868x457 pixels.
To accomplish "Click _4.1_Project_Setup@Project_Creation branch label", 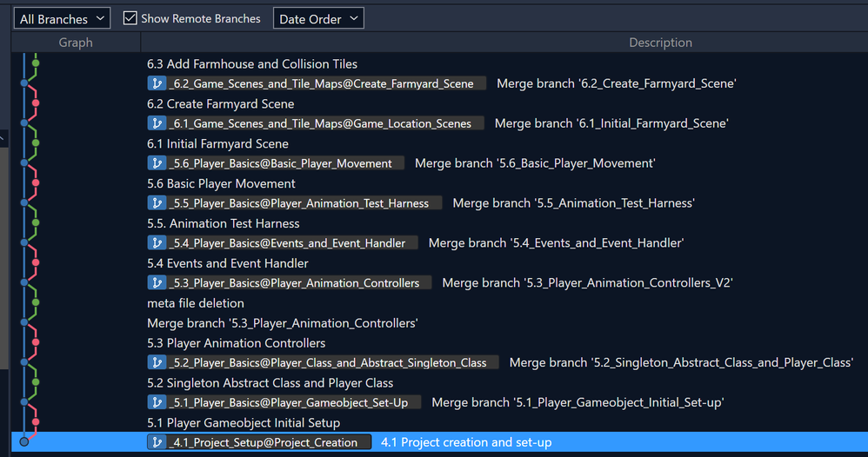I will click(259, 442).
